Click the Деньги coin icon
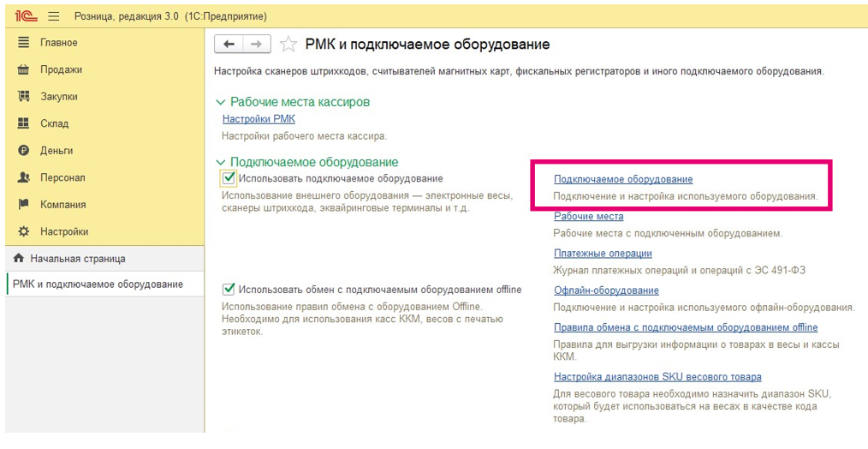The width and height of the screenshot is (868, 449). pos(23,151)
